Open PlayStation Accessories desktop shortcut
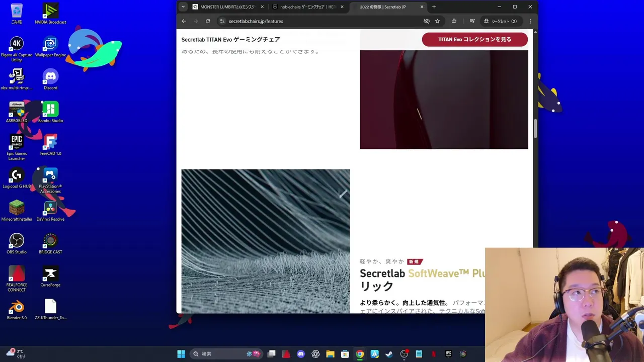Screen dimensions: 644x362 (x=50, y=180)
